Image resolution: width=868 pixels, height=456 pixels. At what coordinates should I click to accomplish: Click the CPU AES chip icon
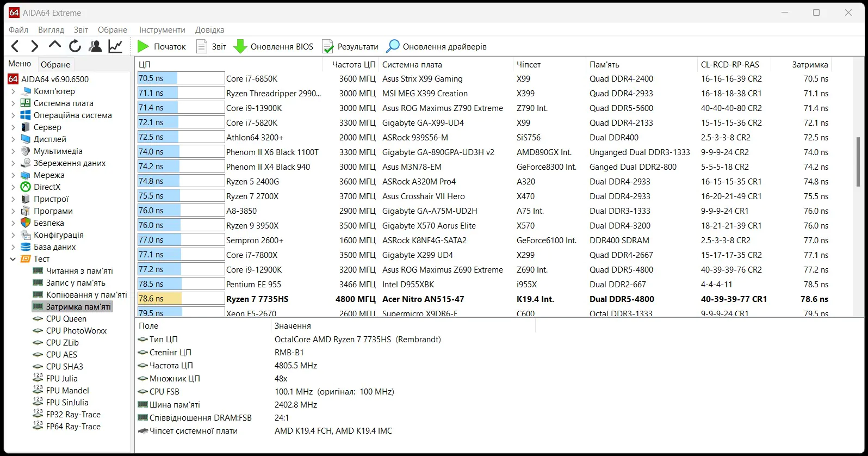point(38,355)
